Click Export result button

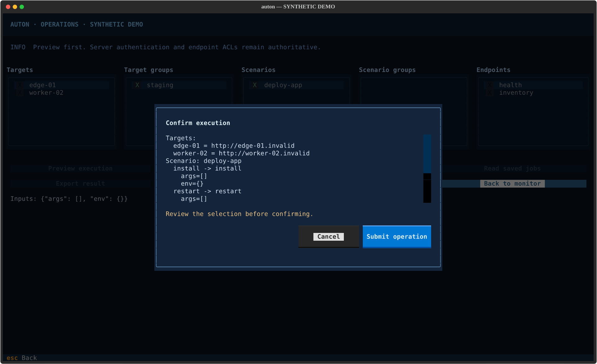(80, 184)
